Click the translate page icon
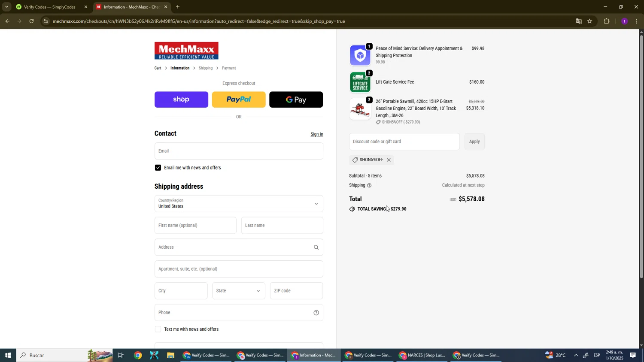This screenshot has width=644, height=362. [x=579, y=21]
